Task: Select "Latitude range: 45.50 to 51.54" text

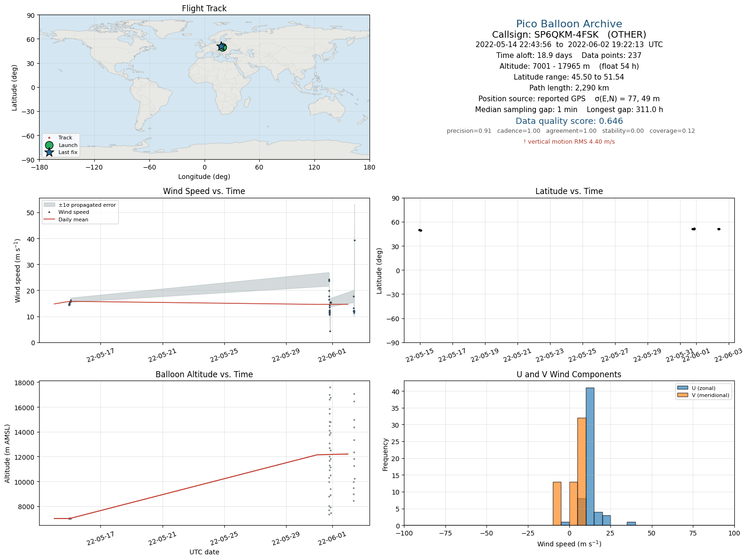Action: tap(569, 77)
